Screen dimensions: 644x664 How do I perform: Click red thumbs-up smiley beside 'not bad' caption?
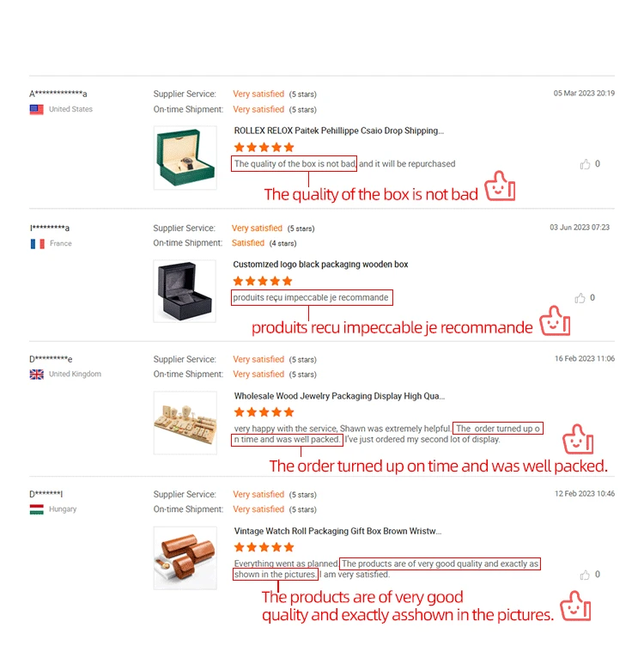(x=500, y=186)
